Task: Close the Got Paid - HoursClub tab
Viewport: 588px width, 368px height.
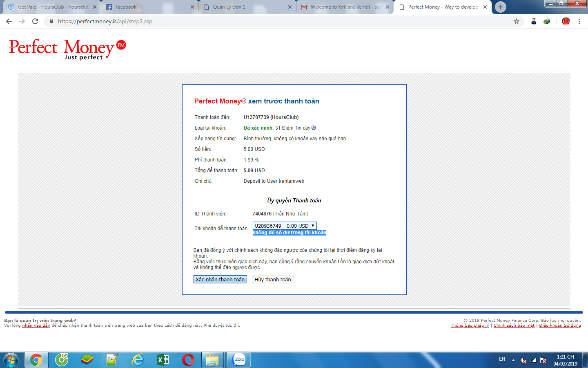Action: click(x=95, y=7)
